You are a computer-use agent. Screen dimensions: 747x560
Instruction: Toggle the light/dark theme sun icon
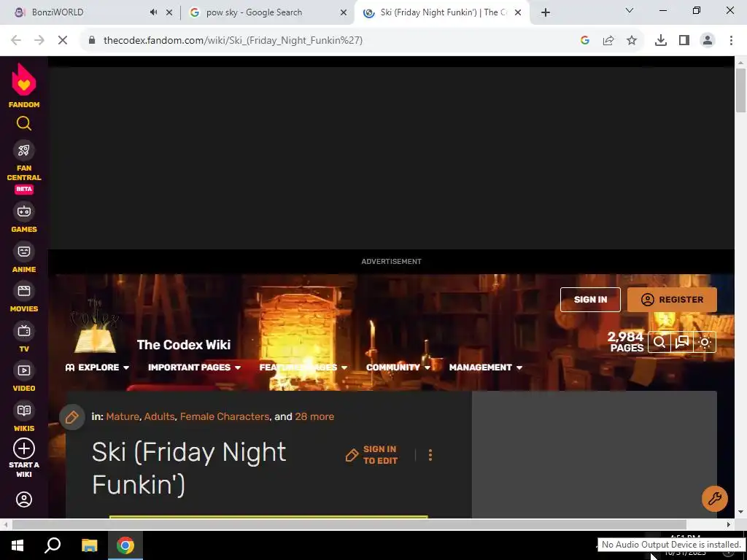point(705,342)
